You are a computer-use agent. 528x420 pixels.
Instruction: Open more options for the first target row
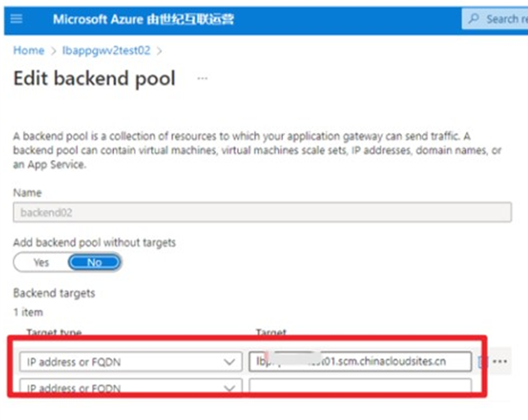coord(500,361)
